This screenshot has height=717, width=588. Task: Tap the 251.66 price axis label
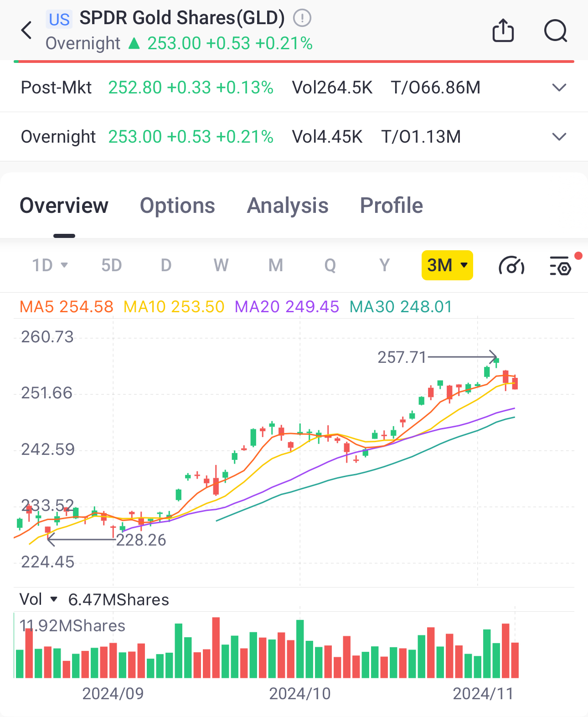click(47, 393)
